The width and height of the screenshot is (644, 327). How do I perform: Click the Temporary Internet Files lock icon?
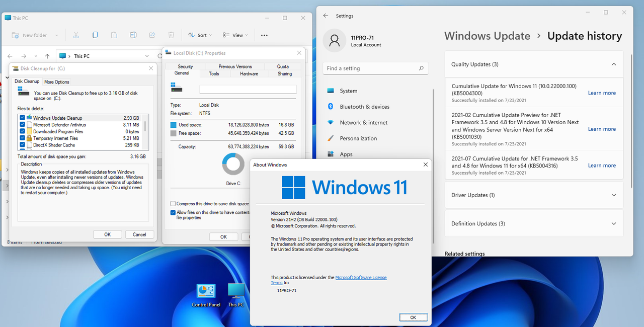point(29,138)
